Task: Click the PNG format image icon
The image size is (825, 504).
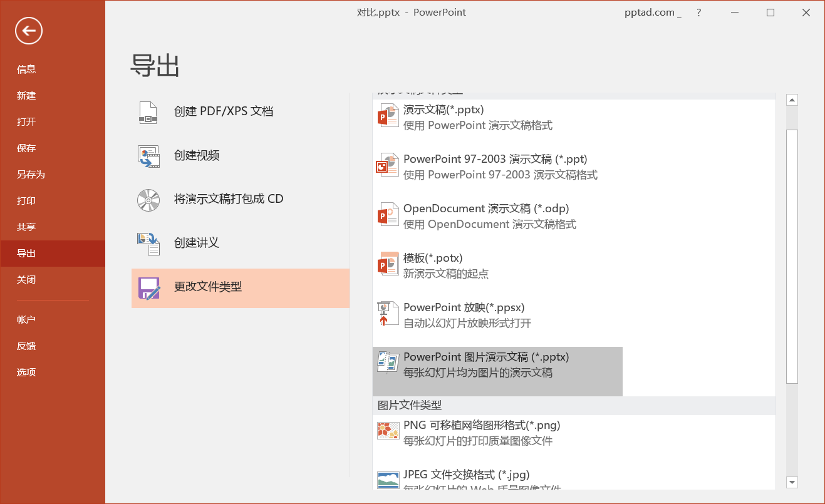Action: pyautogui.click(x=388, y=431)
